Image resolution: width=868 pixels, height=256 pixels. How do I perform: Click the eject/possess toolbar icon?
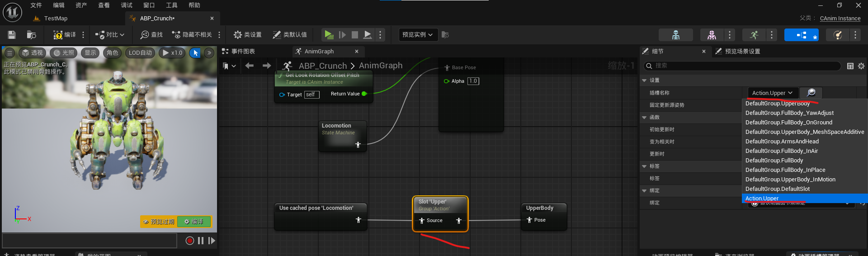tap(368, 35)
